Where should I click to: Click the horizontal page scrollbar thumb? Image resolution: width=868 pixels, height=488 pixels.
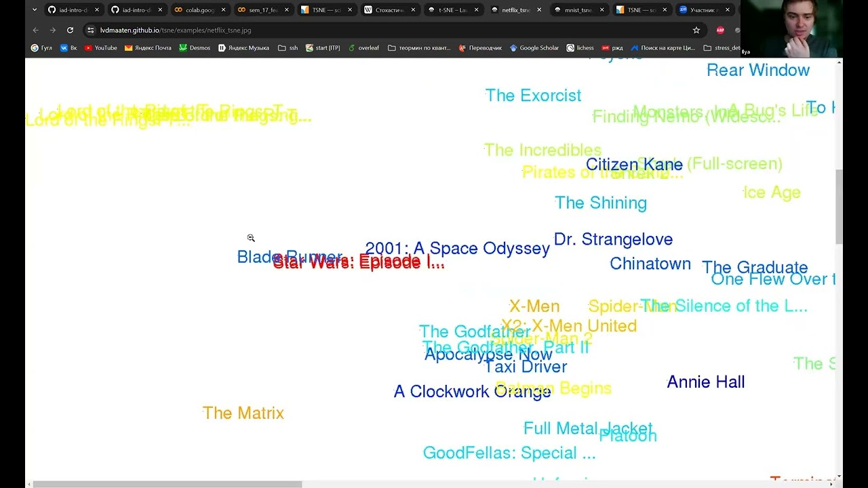coord(167,484)
